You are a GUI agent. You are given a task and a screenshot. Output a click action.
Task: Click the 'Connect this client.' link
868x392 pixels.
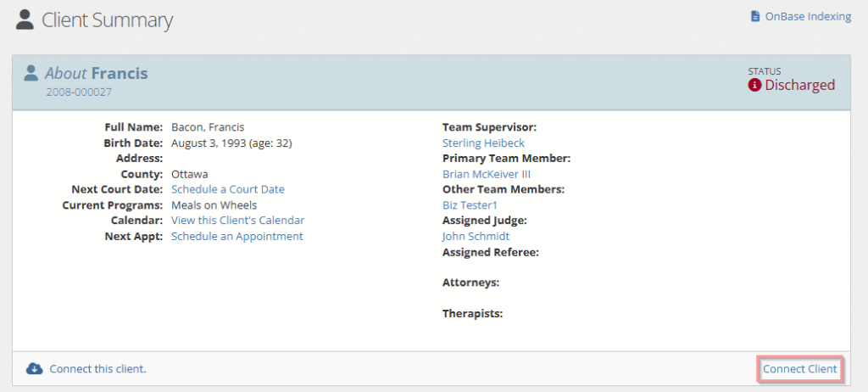[97, 368]
